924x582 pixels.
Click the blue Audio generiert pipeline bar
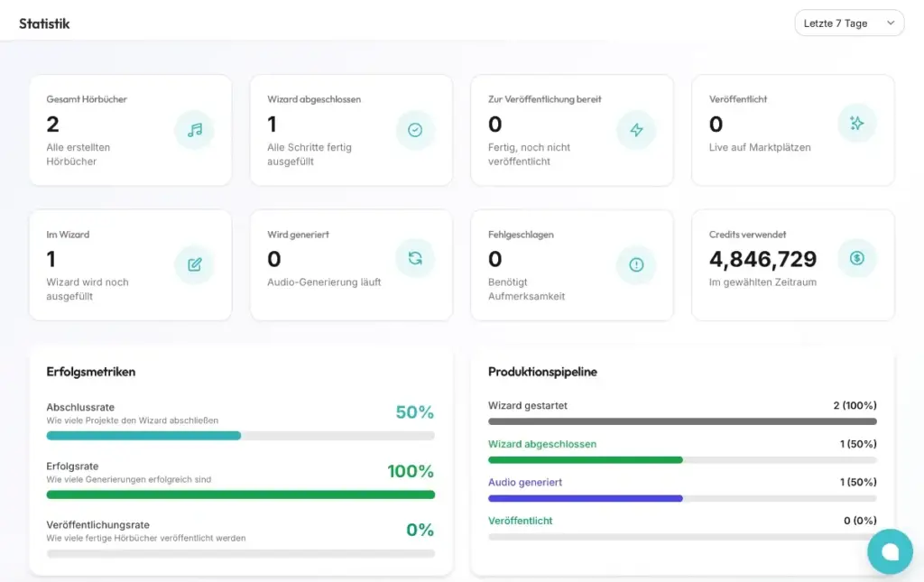[x=585, y=498]
